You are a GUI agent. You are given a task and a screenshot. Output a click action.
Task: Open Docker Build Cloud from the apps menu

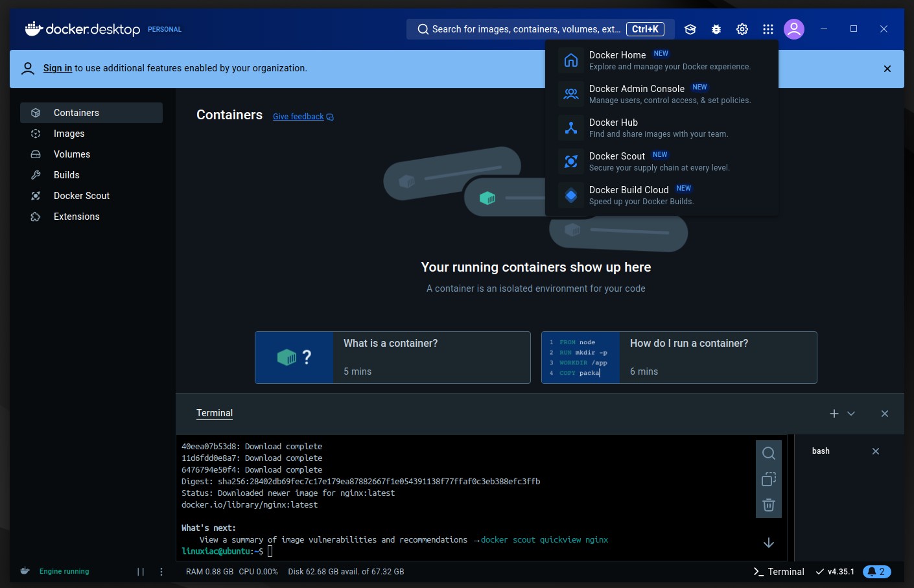pyautogui.click(x=662, y=195)
